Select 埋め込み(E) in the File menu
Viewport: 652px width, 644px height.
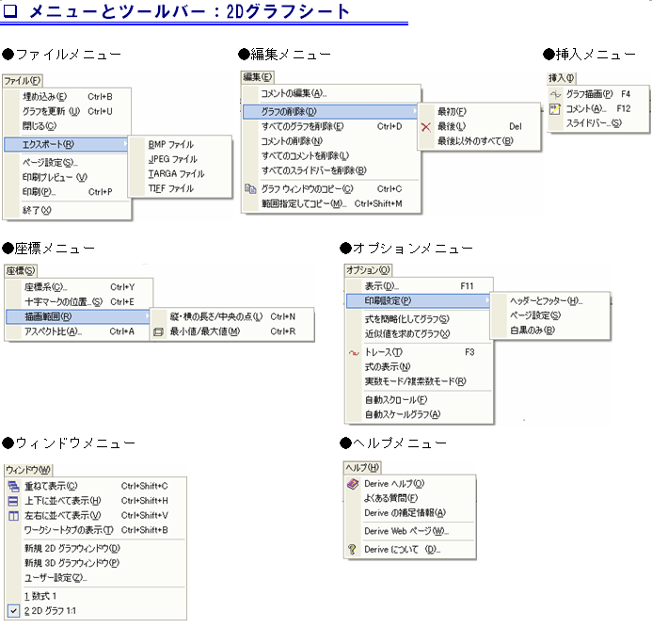pyautogui.click(x=68, y=97)
